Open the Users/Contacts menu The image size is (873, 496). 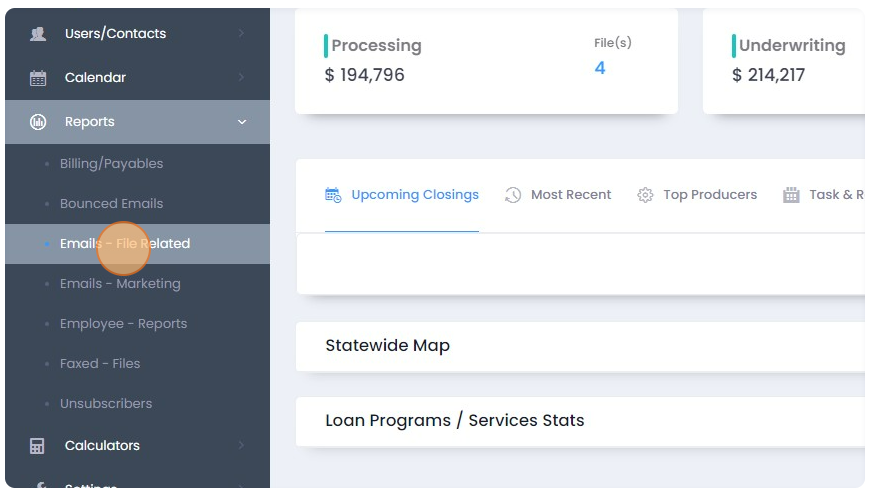pyautogui.click(x=138, y=33)
